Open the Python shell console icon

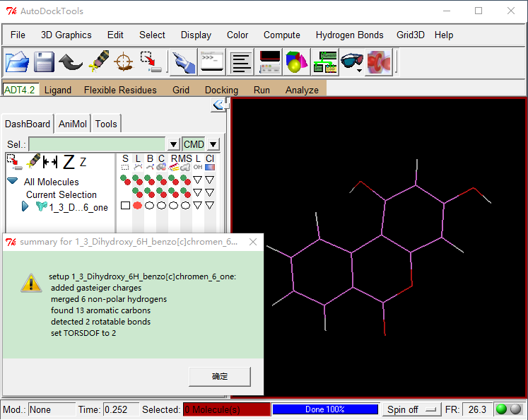[211, 62]
